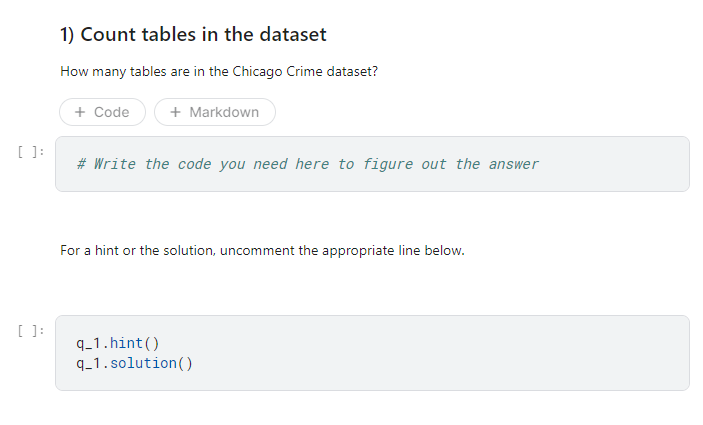Click the Chicago Crime dataset question text
703x425 pixels.
[x=218, y=72]
